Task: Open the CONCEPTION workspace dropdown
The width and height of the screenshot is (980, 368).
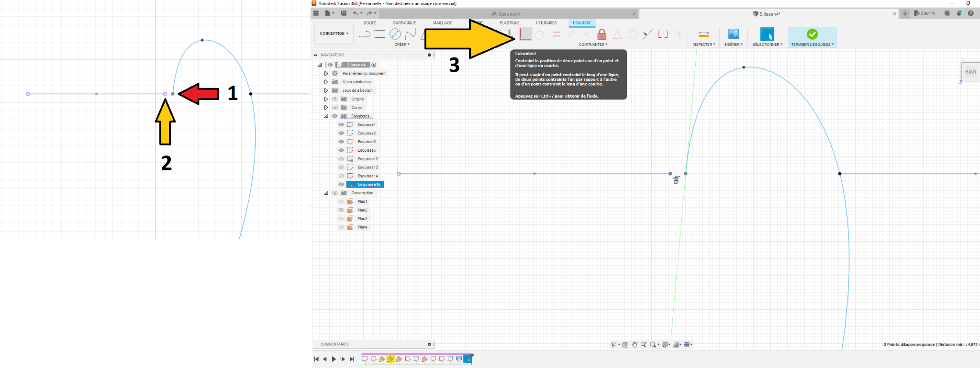Action: [x=334, y=33]
